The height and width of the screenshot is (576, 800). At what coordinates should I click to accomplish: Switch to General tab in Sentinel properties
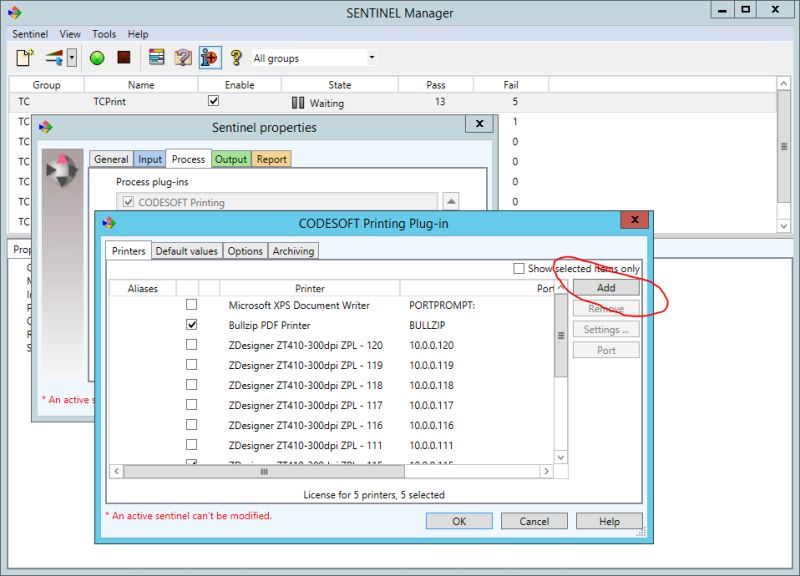click(111, 159)
